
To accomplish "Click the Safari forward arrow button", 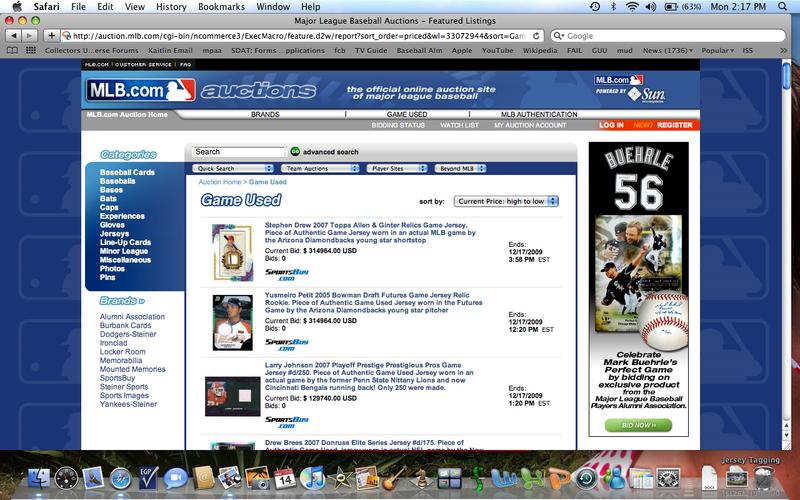I will (x=29, y=36).
